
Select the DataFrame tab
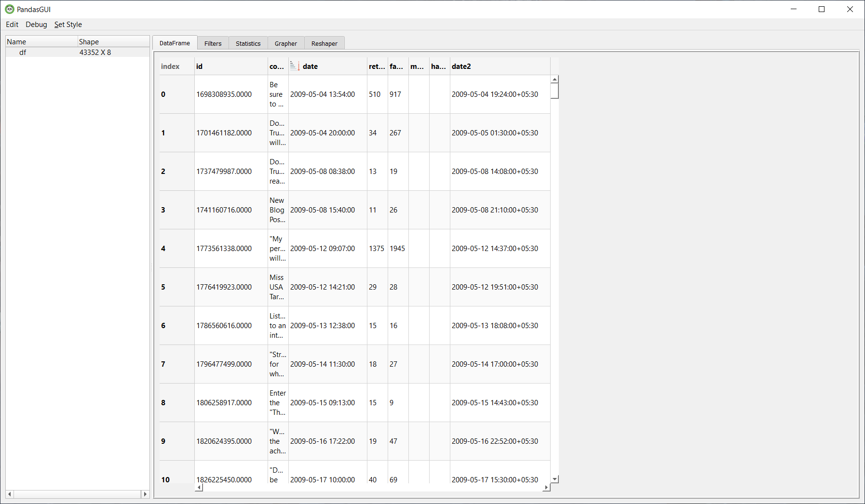[x=175, y=43]
